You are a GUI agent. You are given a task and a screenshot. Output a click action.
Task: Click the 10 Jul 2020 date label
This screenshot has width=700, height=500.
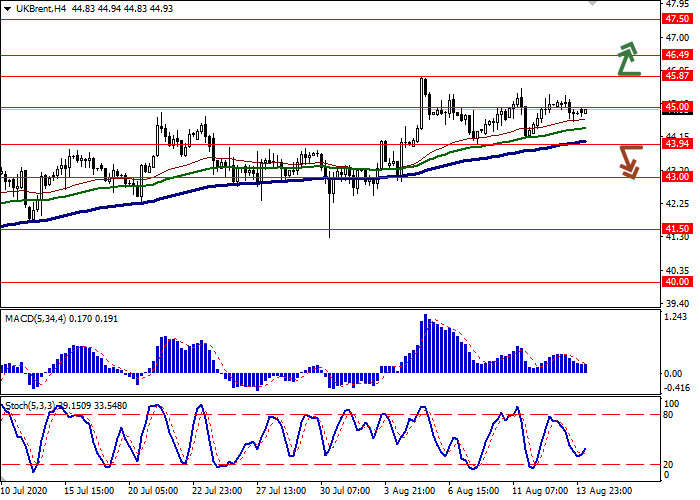click(24, 491)
